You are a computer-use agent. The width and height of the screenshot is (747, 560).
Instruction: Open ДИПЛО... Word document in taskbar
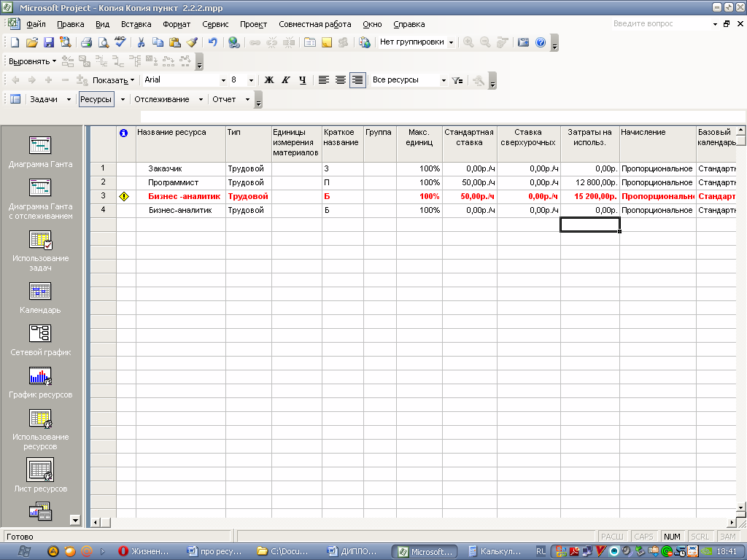355,551
